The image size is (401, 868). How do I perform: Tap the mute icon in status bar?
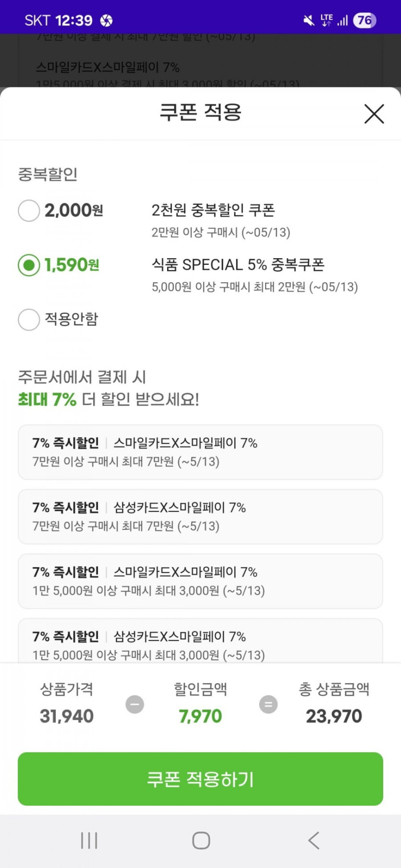[x=308, y=20]
